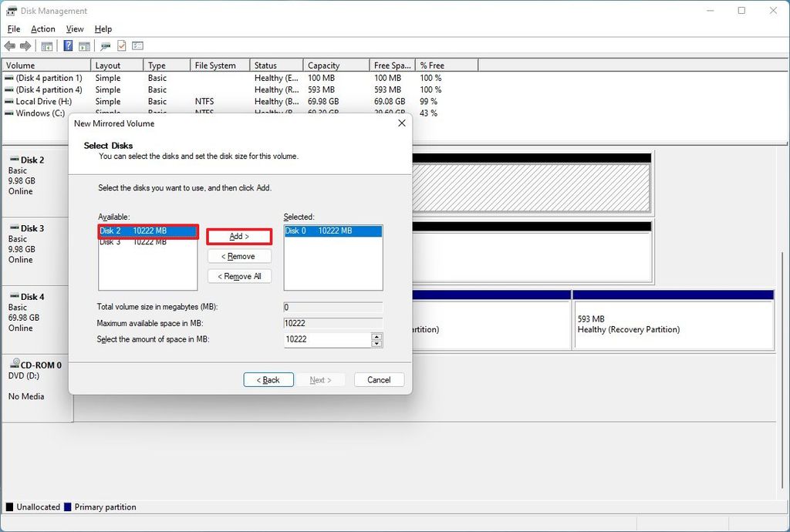
Task: Select Disk 0 in the Selected list
Action: [x=332, y=231]
